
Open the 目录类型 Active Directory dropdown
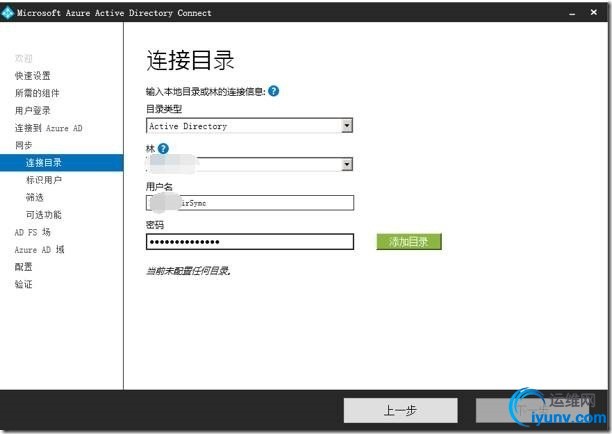tap(249, 126)
